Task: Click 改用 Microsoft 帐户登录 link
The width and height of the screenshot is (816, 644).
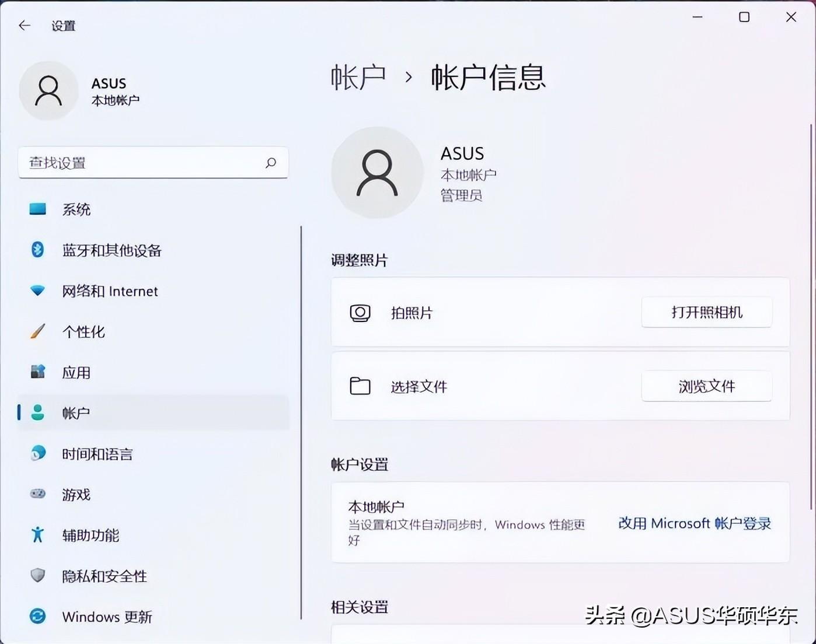Action: pos(695,523)
